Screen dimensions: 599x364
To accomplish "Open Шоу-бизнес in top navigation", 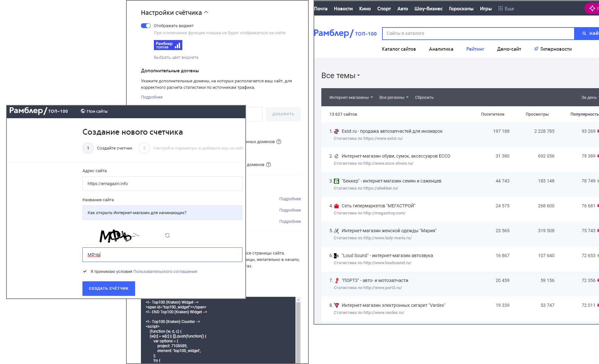I will click(x=428, y=9).
